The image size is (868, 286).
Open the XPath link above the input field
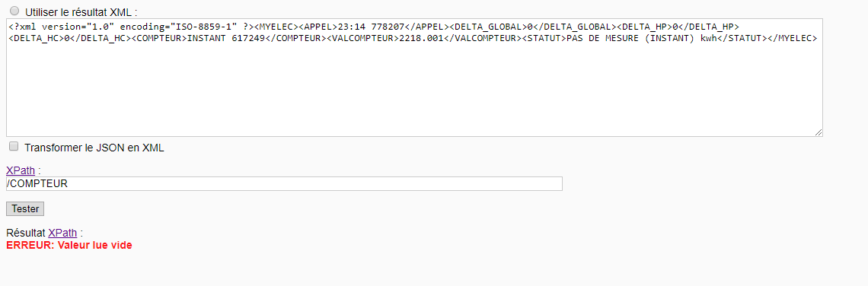coord(21,170)
